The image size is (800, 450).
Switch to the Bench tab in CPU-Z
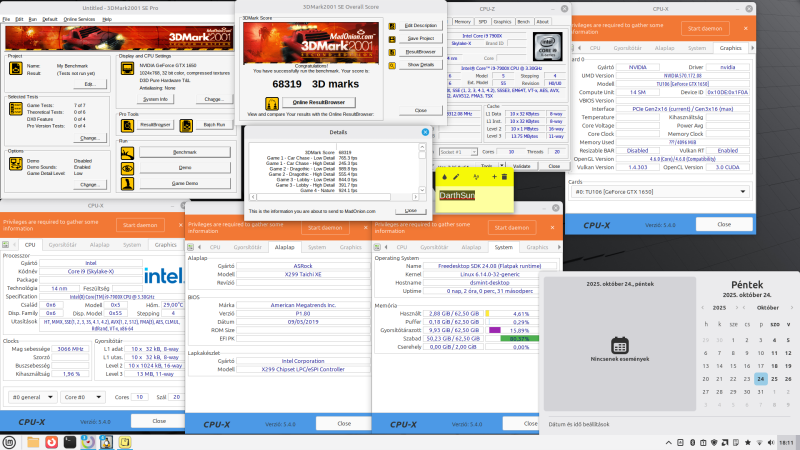[x=523, y=22]
